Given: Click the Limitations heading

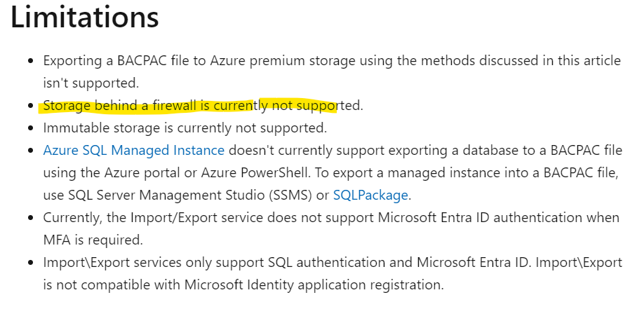Looking at the screenshot, I should [x=84, y=18].
